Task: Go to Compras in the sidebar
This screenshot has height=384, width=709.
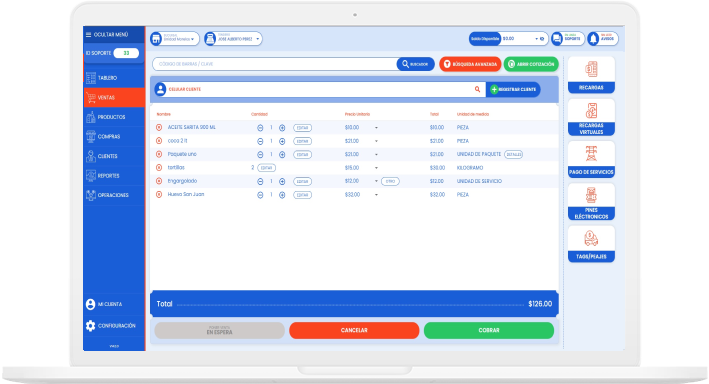Action: [x=114, y=137]
